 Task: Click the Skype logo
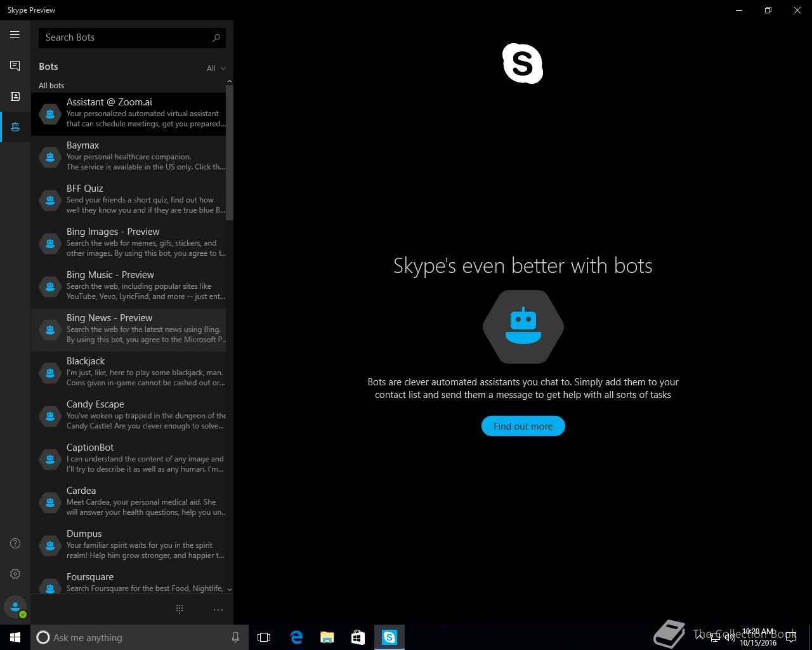click(x=523, y=63)
